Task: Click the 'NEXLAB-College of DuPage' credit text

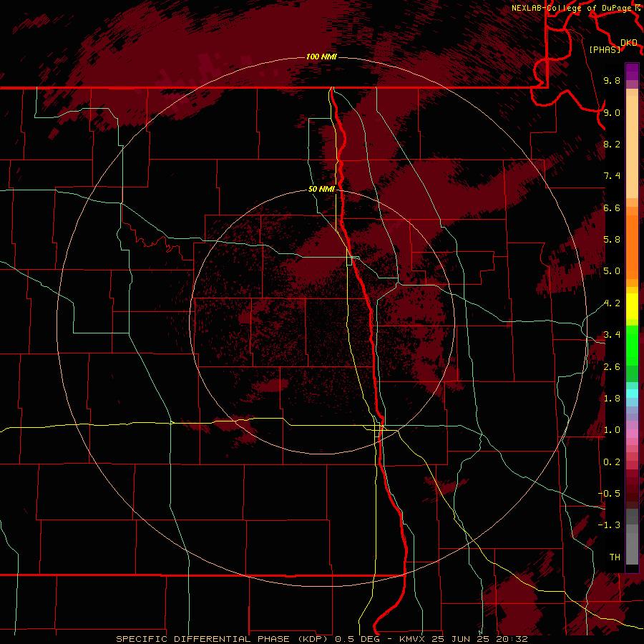Action: [x=571, y=8]
